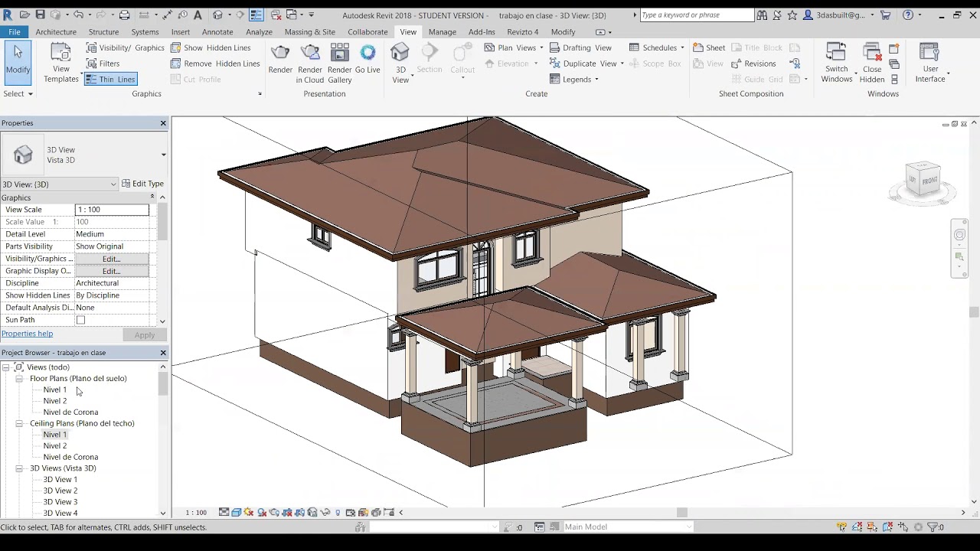Viewport: 980px width, 551px height.
Task: Click the favorites star icon in title bar
Action: (x=792, y=15)
